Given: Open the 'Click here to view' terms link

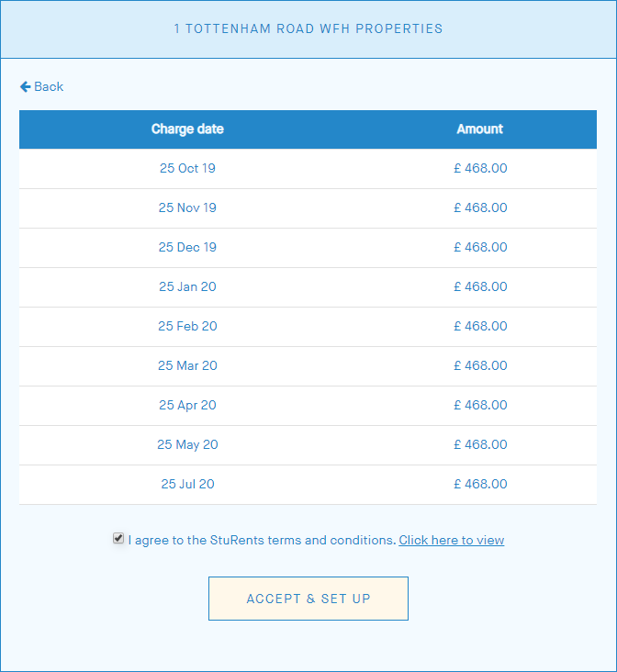Looking at the screenshot, I should click(451, 540).
